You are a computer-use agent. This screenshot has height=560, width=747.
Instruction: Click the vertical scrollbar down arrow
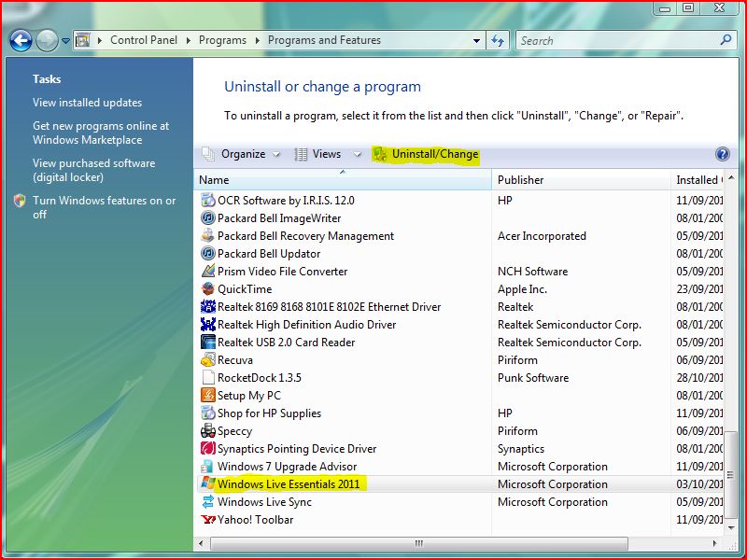[x=731, y=527]
